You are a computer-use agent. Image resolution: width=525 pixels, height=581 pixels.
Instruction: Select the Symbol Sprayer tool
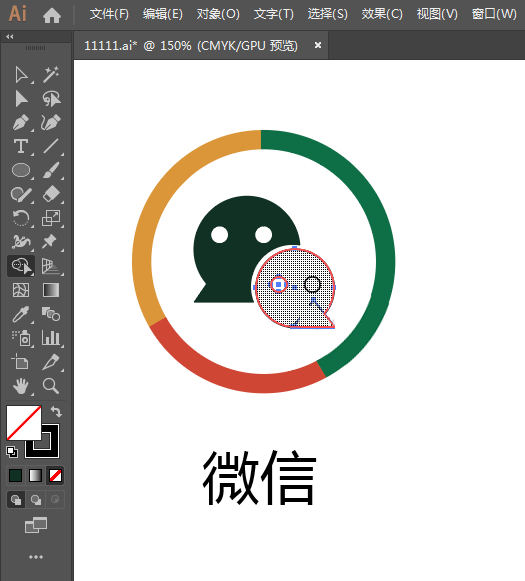coord(21,338)
